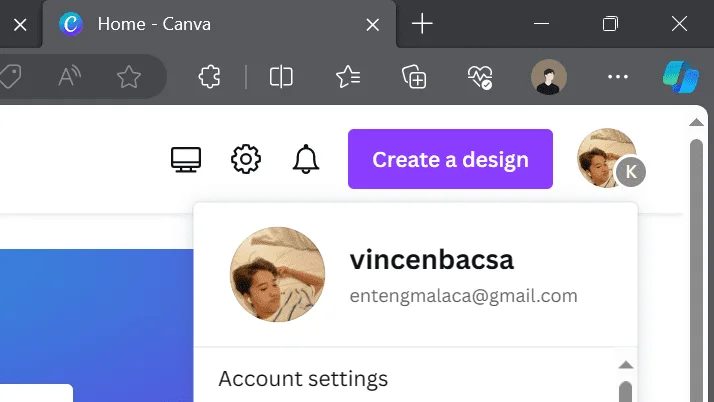Screen dimensions: 714x402
Task: Open the notifications bell
Action: [x=306, y=159]
